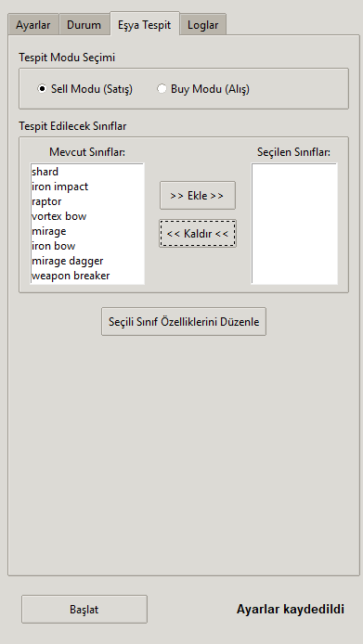Select Sell Modu (Satış) radio button

coord(85,89)
